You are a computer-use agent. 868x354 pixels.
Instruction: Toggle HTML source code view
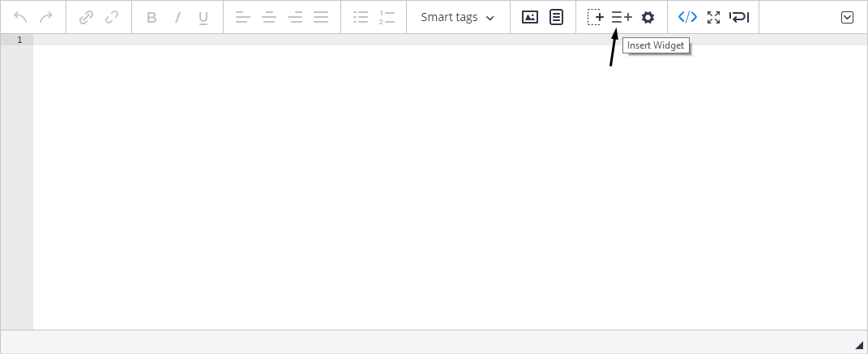(x=687, y=17)
